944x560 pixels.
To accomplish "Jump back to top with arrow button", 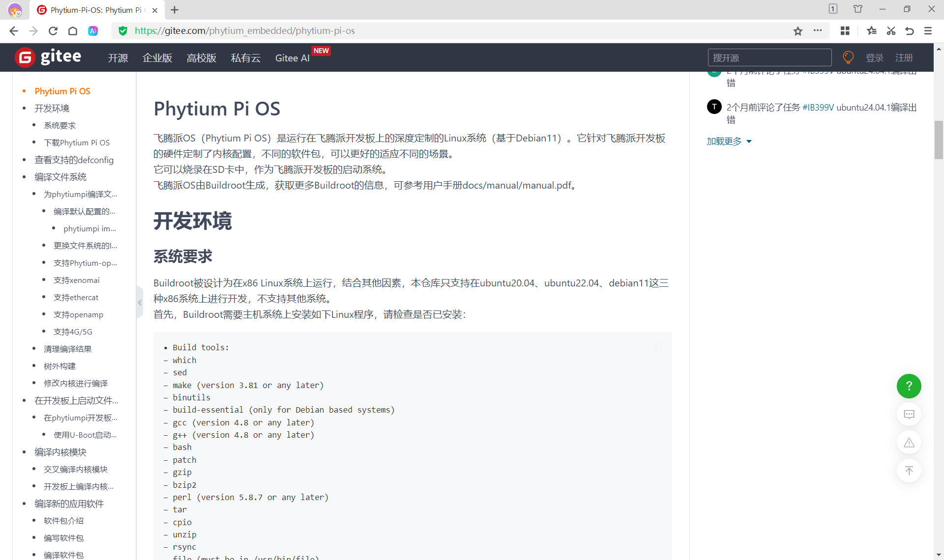I will 909,471.
